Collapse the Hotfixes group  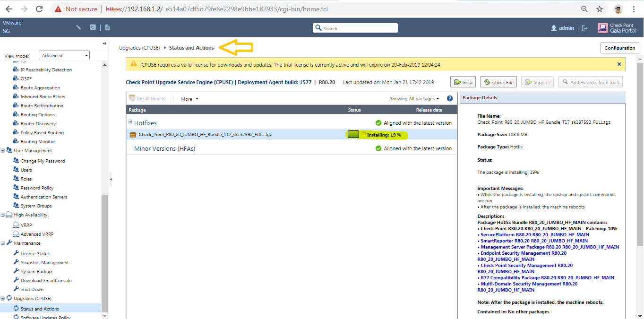coord(130,122)
